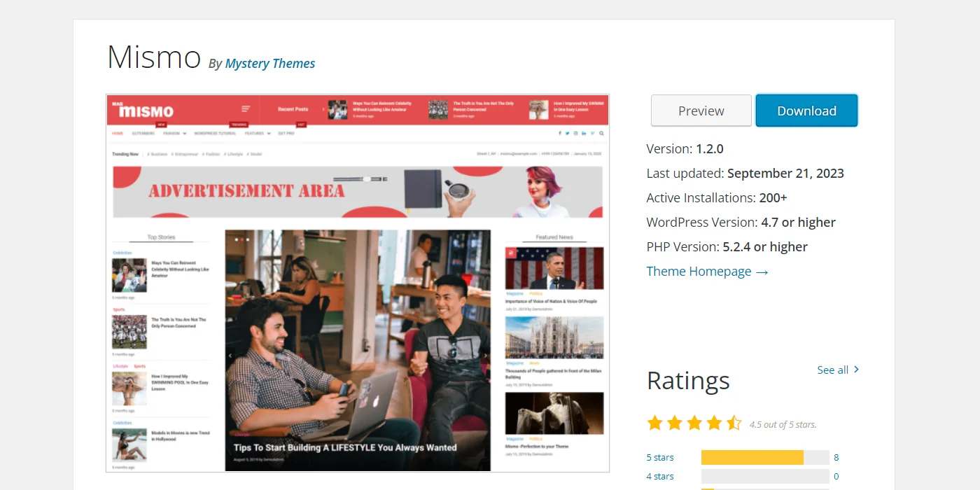Open the 4 stars reviews link
The width and height of the screenshot is (980, 490).
tap(660, 476)
